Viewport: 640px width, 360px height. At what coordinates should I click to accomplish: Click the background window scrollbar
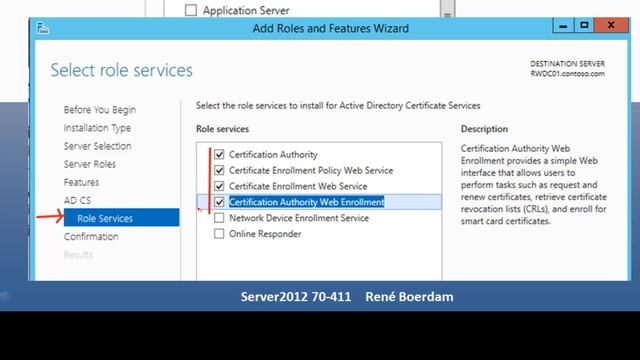coord(447,9)
